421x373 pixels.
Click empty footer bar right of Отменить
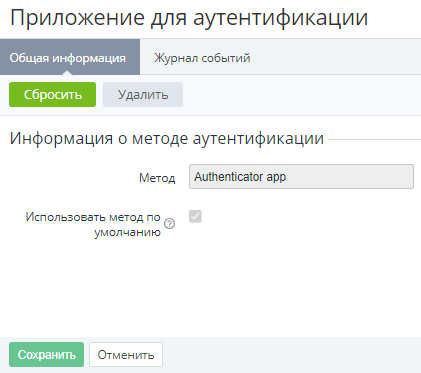tap(290, 355)
